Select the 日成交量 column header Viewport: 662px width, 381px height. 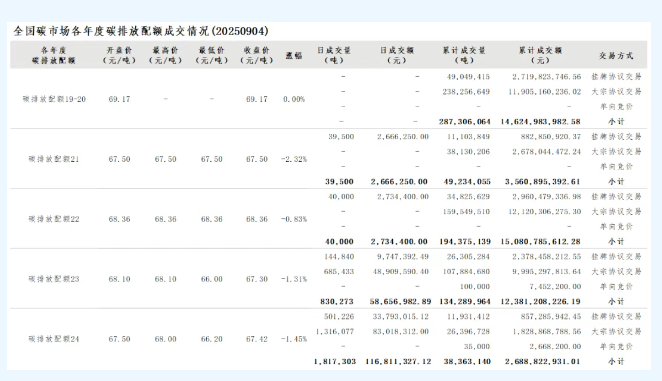(334, 55)
